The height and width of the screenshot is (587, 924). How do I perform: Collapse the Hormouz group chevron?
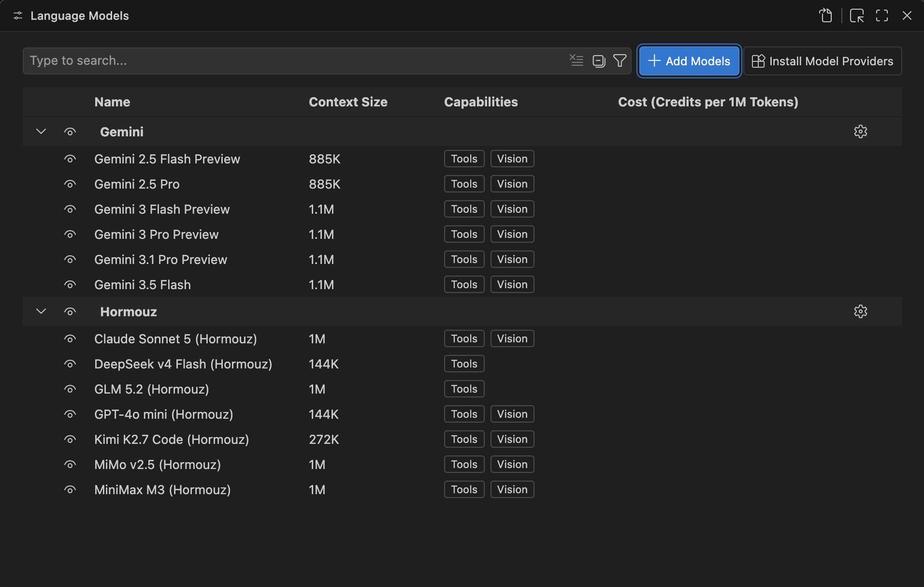[x=41, y=311]
